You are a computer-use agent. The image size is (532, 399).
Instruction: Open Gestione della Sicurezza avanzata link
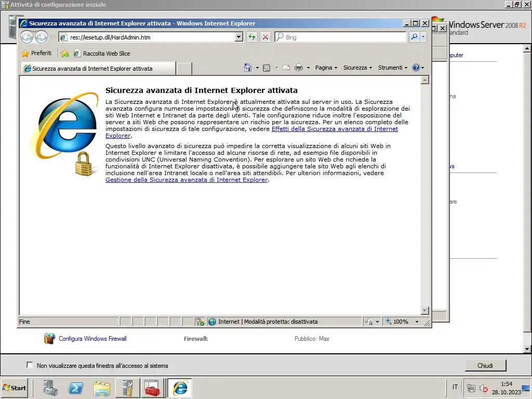pyautogui.click(x=187, y=180)
